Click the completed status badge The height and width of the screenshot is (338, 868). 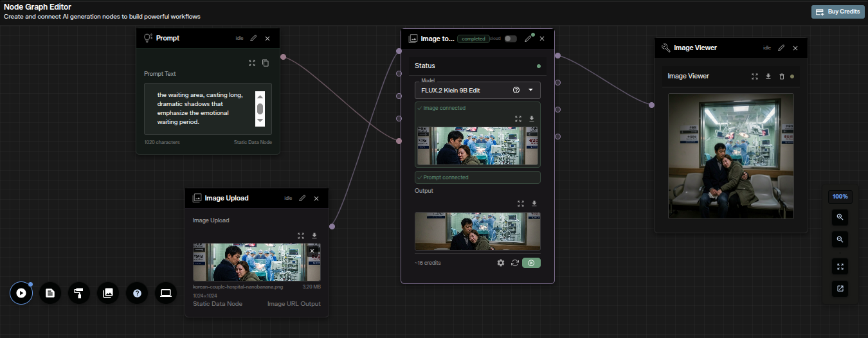coord(474,39)
